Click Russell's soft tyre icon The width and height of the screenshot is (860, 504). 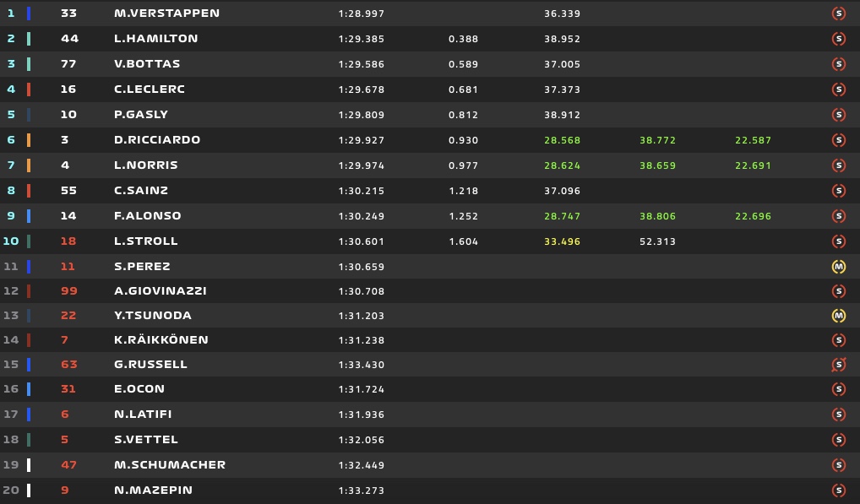pyautogui.click(x=838, y=365)
